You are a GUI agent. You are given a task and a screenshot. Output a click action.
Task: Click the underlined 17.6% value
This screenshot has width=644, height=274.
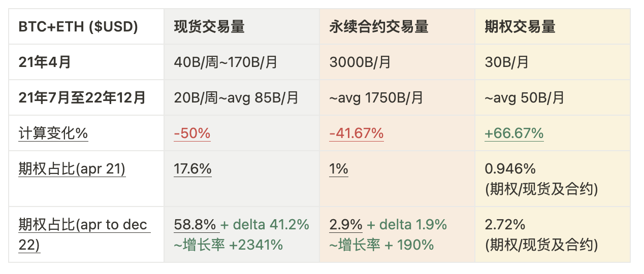(x=192, y=169)
